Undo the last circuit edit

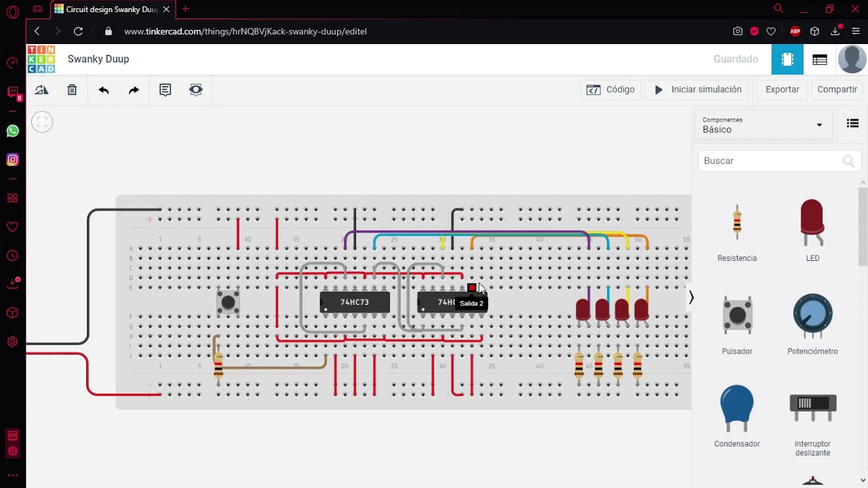(103, 89)
